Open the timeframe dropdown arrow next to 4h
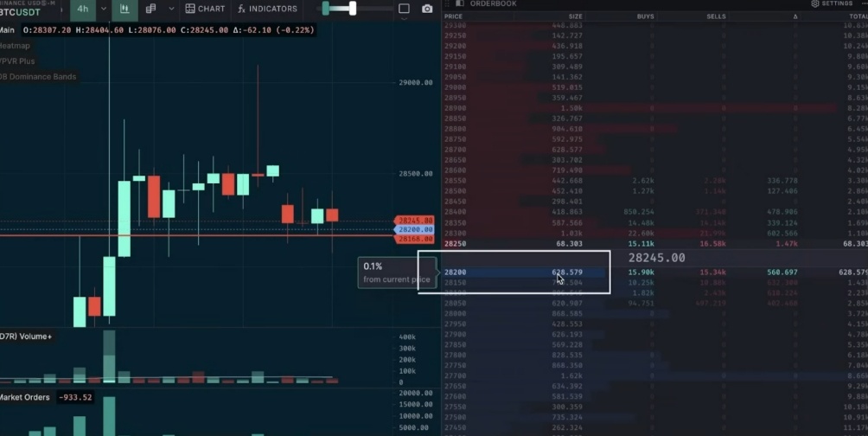 click(x=104, y=9)
